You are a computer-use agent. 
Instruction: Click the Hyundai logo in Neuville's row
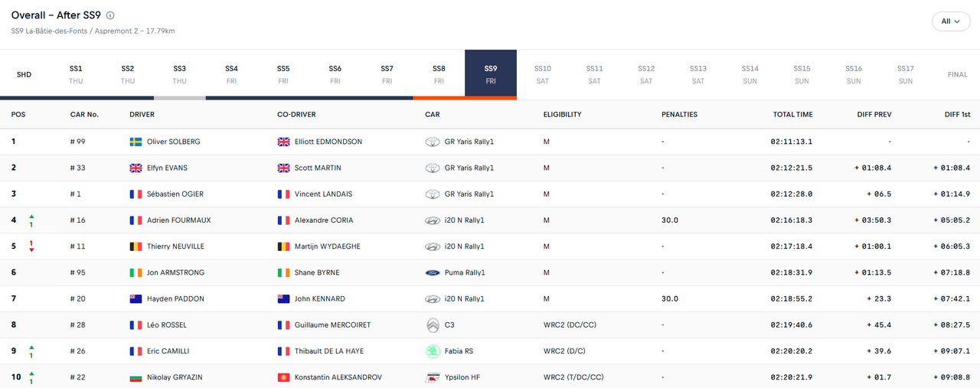click(433, 246)
